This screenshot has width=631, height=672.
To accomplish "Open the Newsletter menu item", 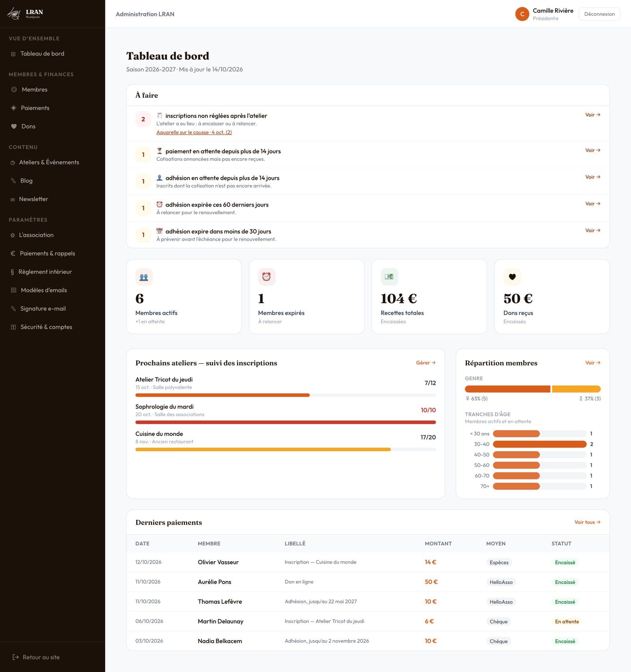I will coord(52,199).
